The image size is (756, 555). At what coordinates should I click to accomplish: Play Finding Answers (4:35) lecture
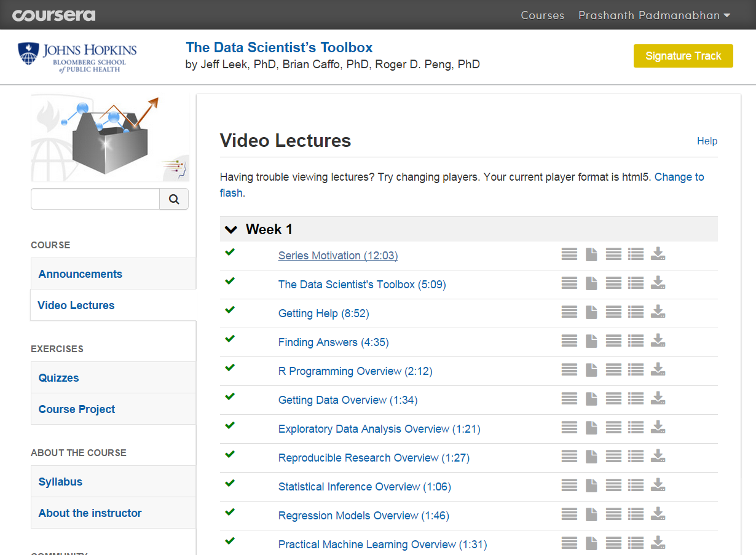pyautogui.click(x=334, y=342)
